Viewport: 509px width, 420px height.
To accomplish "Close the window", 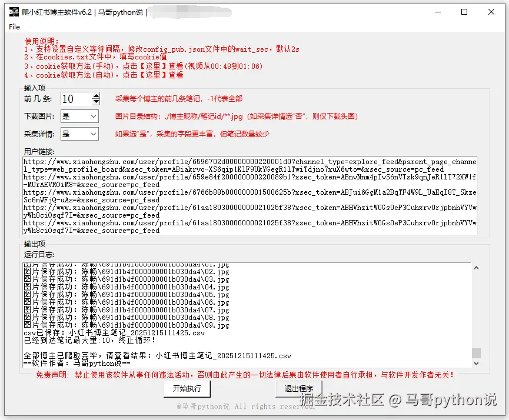I will 491,12.
